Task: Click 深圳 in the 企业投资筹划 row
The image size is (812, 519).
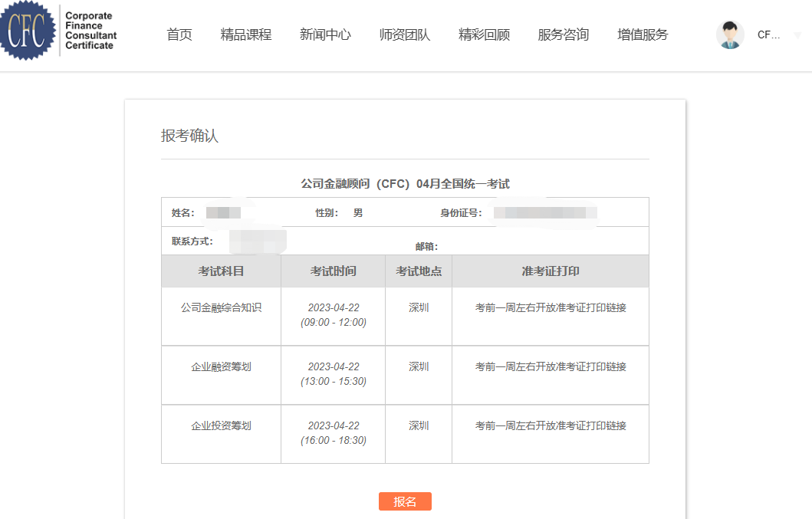Action: tap(419, 425)
